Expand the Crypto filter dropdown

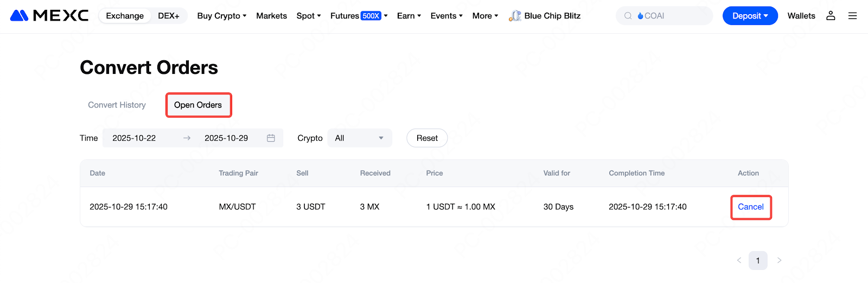click(x=359, y=138)
